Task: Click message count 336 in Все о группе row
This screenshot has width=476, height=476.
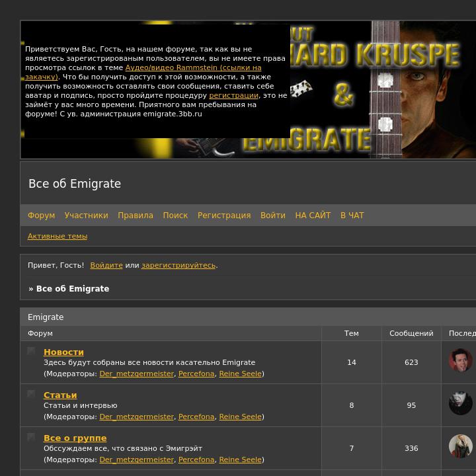Action: click(411, 448)
